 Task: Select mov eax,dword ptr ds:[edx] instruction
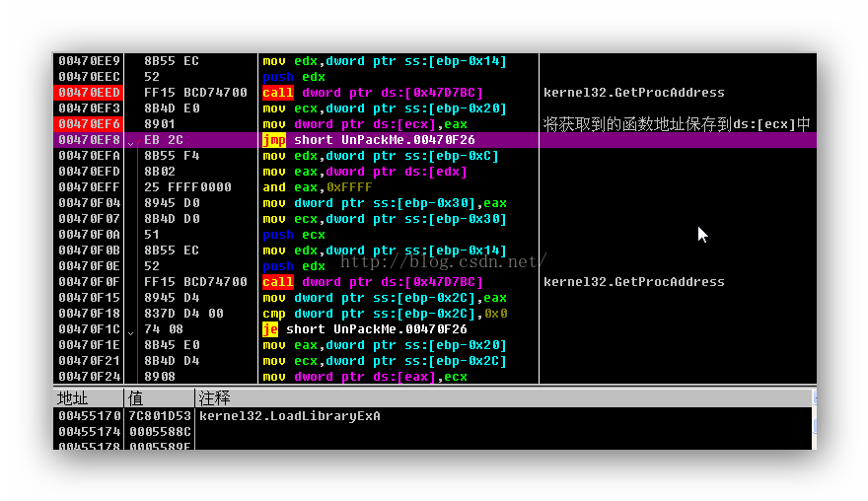click(x=365, y=172)
